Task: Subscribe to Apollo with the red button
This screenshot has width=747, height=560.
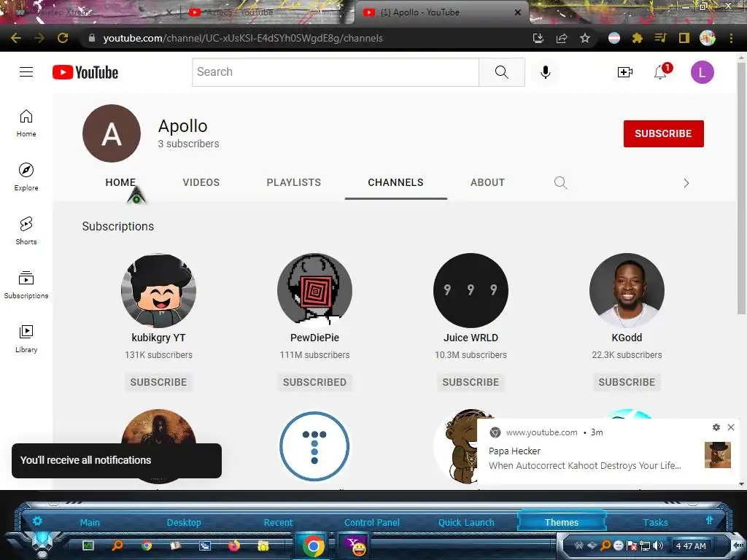Action: (663, 134)
